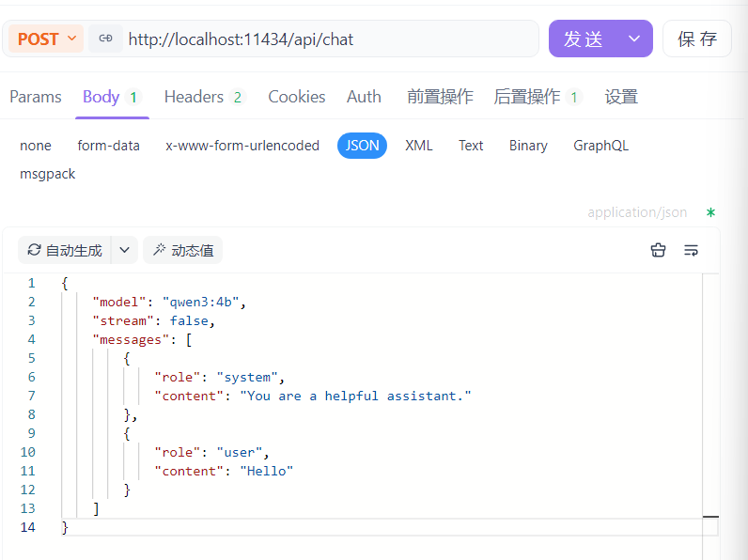Toggle the word wrap icon
The image size is (748, 560).
691,250
